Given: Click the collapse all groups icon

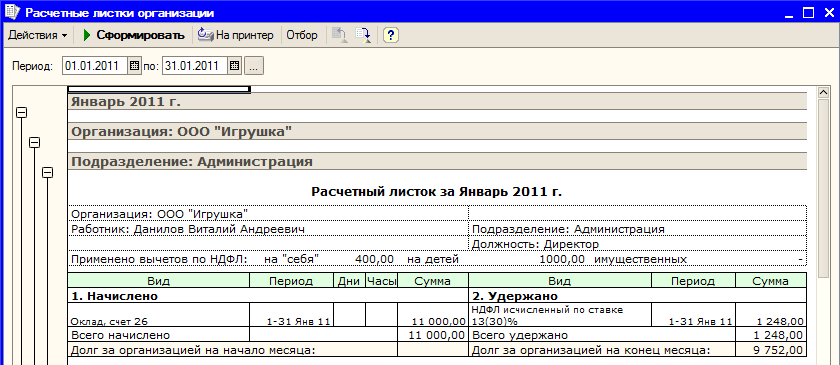Looking at the screenshot, I should [339, 35].
